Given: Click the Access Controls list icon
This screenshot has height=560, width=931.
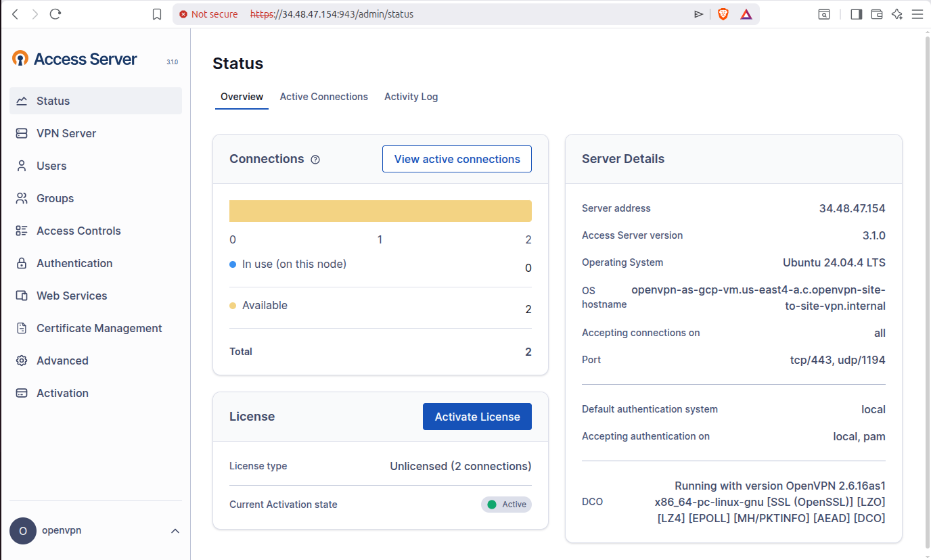Looking at the screenshot, I should click(x=22, y=231).
